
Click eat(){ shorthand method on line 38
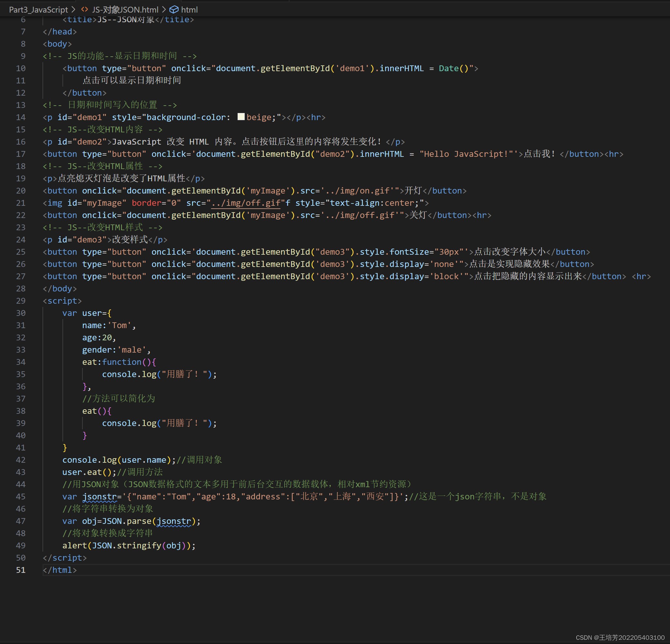tap(97, 411)
